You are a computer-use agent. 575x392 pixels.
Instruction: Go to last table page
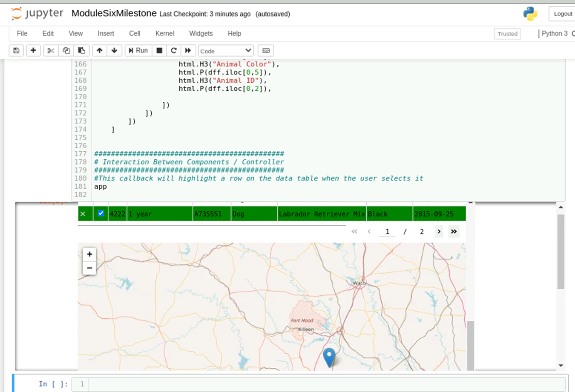454,231
